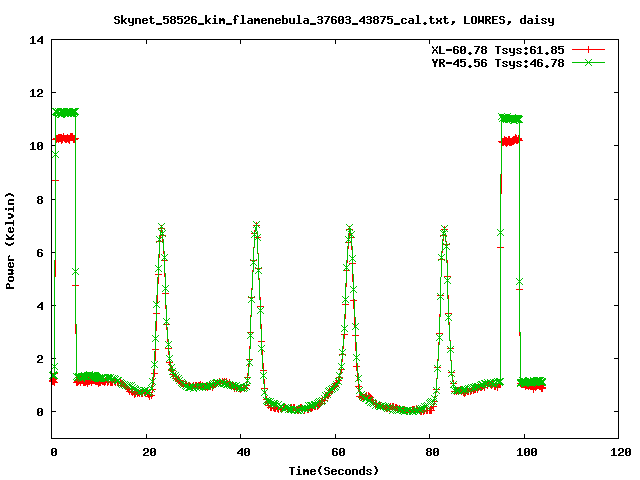This screenshot has height=480, width=640.
Task: Click the green calibration plateau at plot start
Action: tap(65, 113)
